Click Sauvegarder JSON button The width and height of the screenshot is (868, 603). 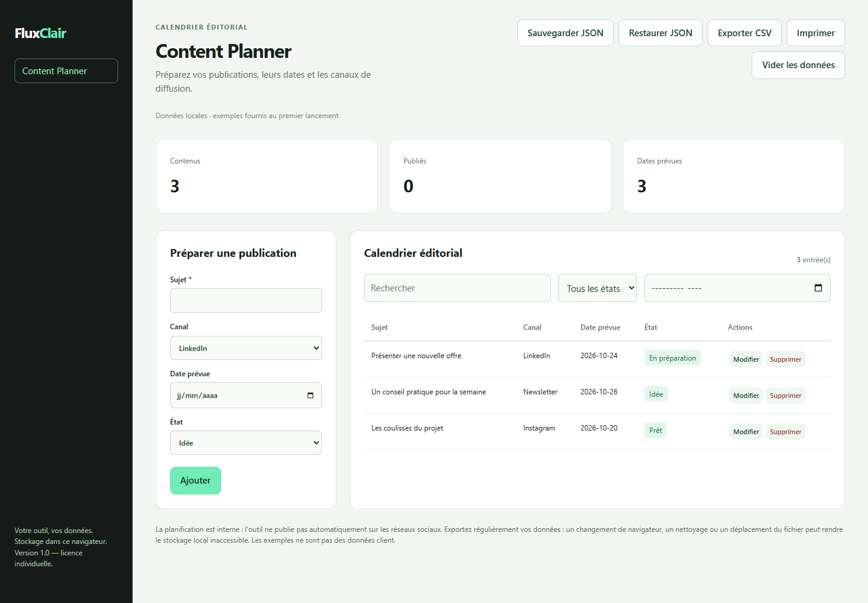tap(565, 33)
